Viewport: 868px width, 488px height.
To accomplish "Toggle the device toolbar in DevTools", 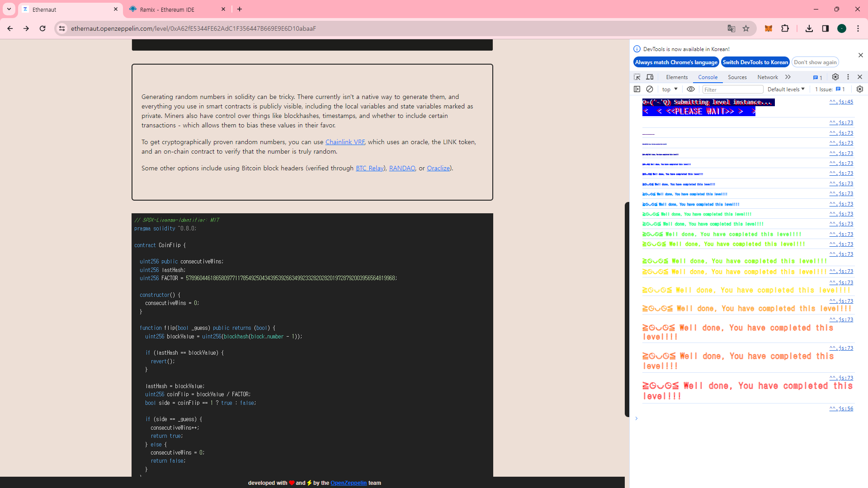I will point(650,77).
